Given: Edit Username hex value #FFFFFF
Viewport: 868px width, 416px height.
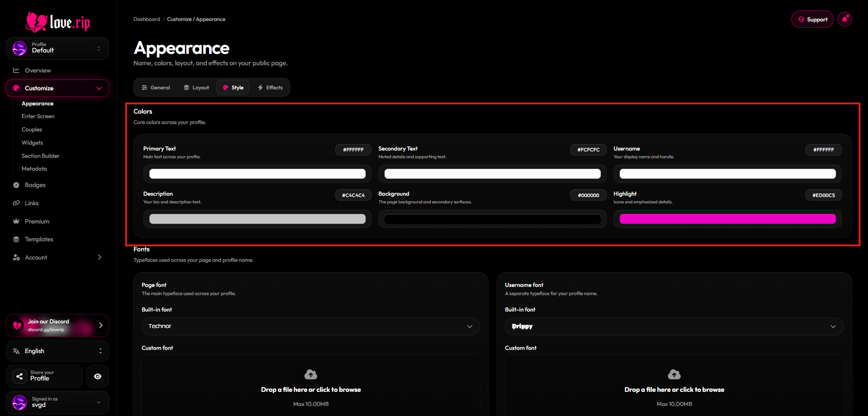Looking at the screenshot, I should tap(824, 150).
